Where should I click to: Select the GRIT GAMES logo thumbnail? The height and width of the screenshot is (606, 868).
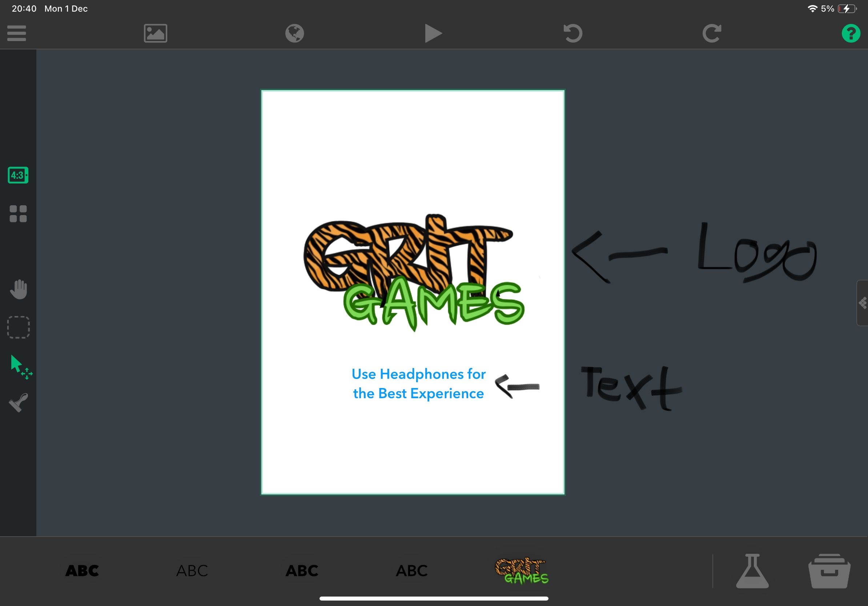click(x=521, y=571)
